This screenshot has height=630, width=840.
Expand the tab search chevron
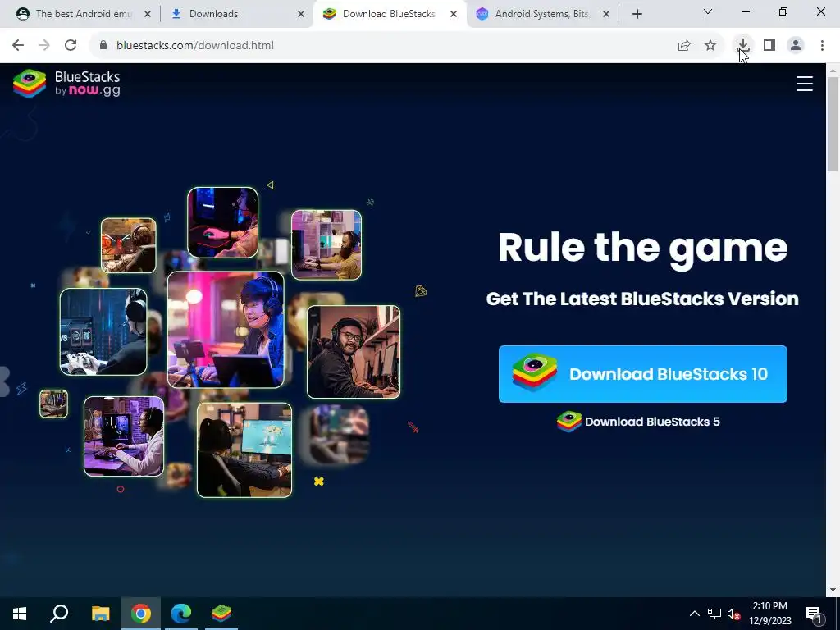pos(708,11)
